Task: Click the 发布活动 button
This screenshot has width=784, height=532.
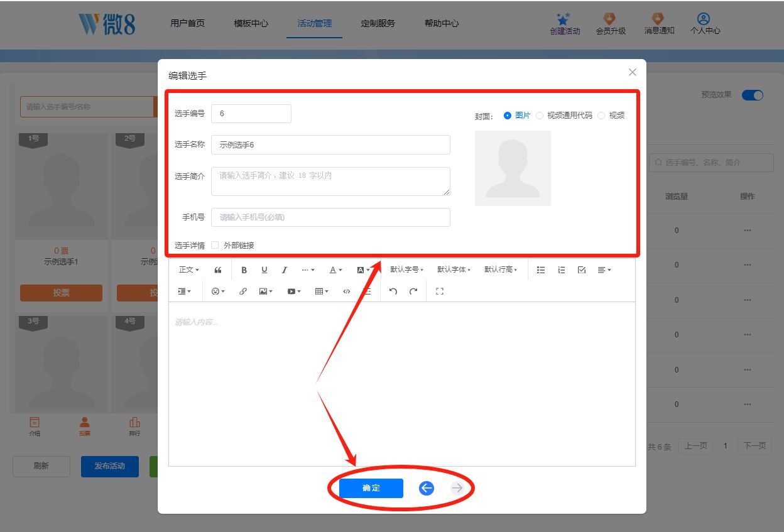Action: point(110,466)
